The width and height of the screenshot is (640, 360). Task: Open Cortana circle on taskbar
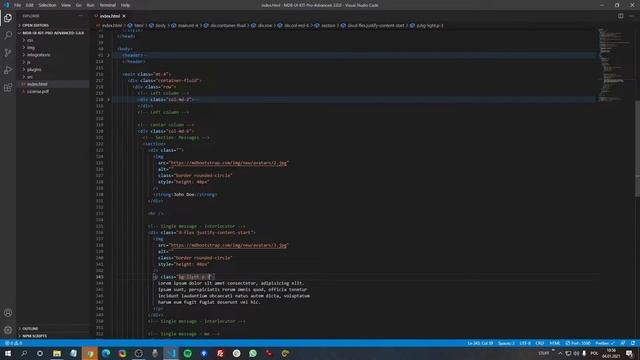point(40,353)
